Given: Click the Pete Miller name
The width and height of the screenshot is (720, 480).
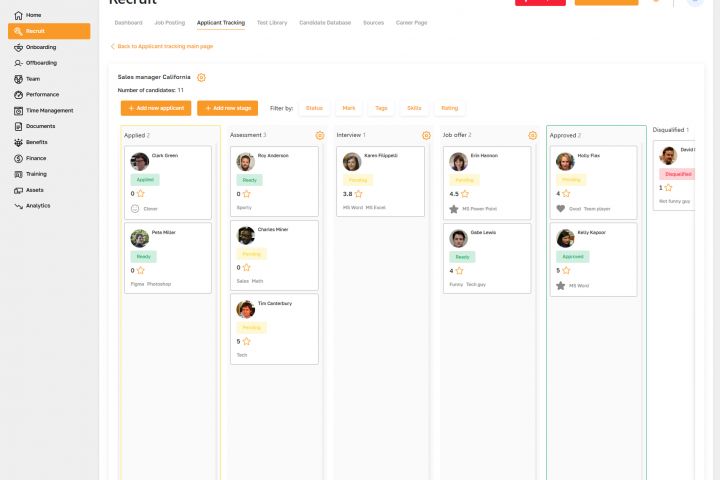Looking at the screenshot, I should pyautogui.click(x=163, y=232).
